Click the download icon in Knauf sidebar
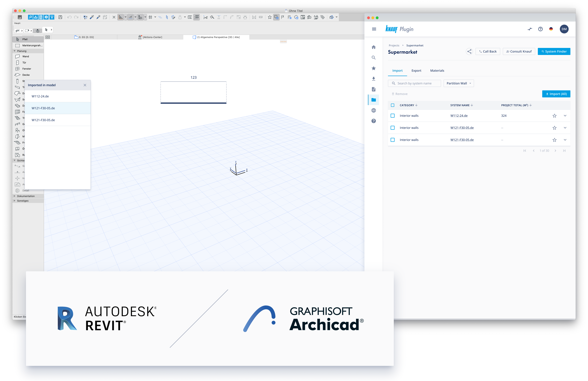This screenshot has width=588, height=381. (x=374, y=79)
